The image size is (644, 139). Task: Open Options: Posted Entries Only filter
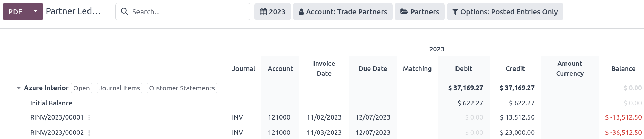click(505, 12)
